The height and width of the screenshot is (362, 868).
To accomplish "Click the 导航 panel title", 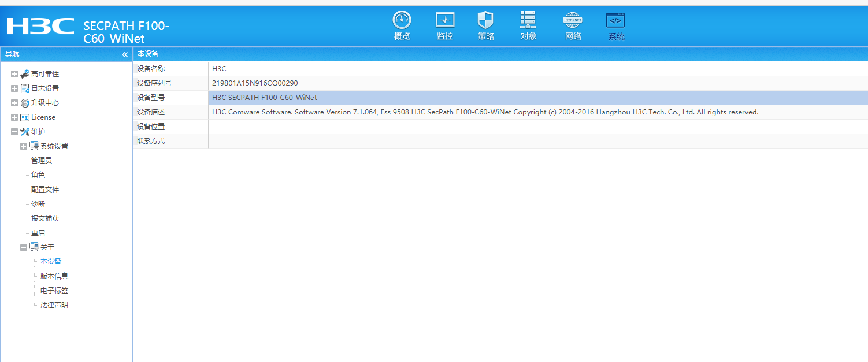I will point(12,54).
